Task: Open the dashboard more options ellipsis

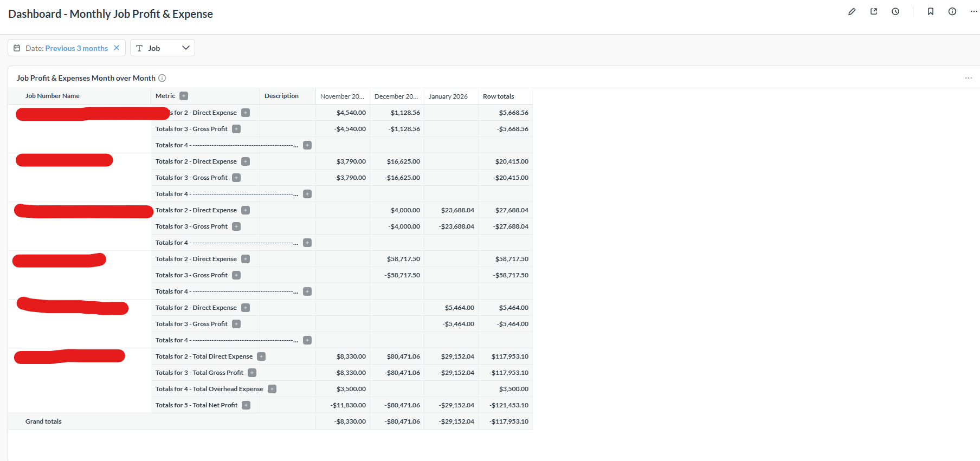Action: pos(973,11)
